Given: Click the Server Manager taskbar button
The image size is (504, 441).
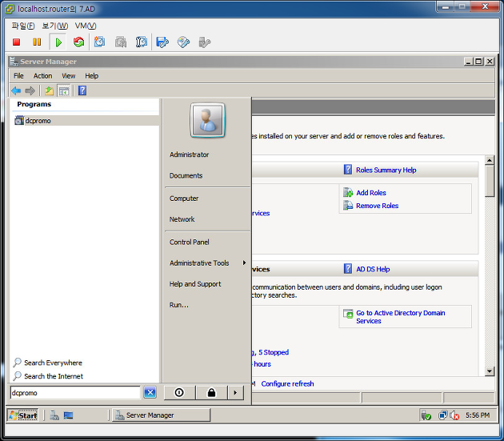Looking at the screenshot, I should pos(162,415).
